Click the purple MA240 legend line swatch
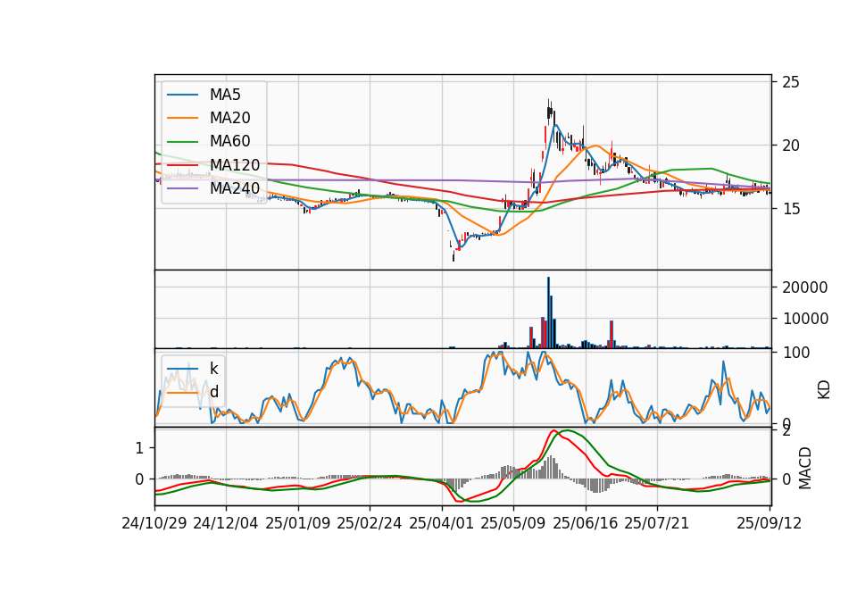857x616 pixels. [182, 188]
